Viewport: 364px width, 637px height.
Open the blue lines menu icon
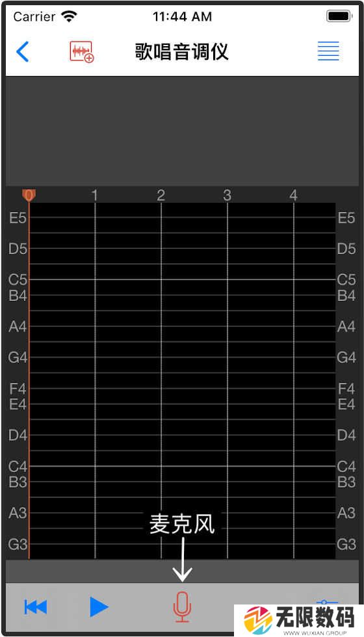click(328, 51)
